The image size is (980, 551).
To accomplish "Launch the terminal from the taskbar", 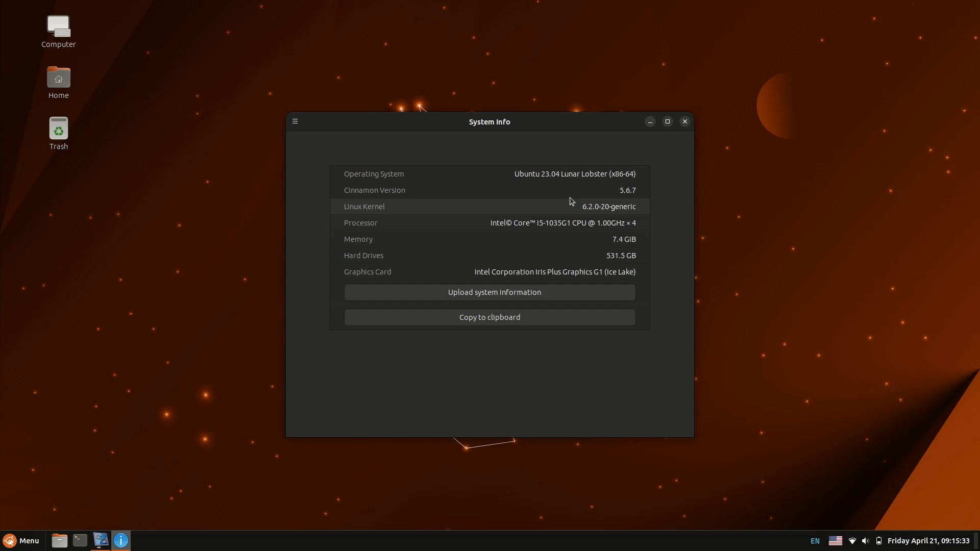I will click(x=80, y=540).
